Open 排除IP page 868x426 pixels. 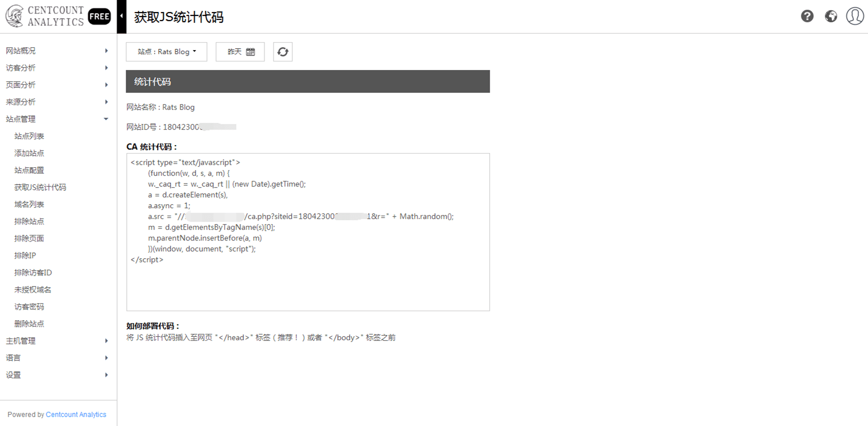pyautogui.click(x=25, y=255)
